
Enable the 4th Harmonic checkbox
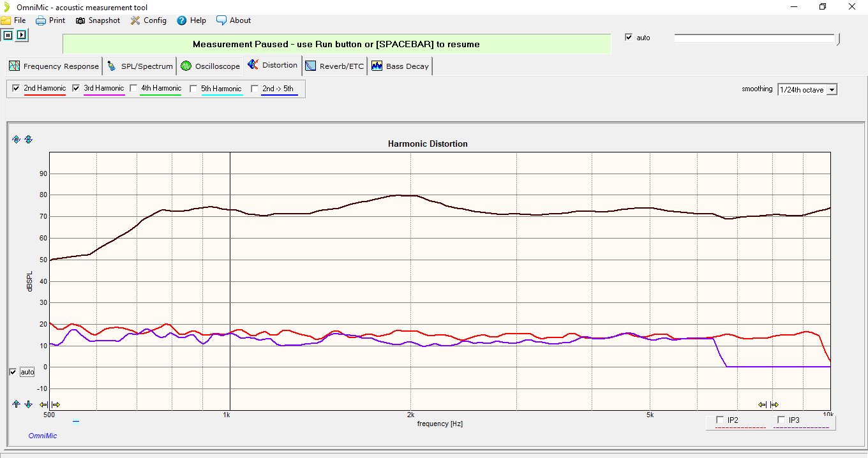tap(133, 89)
